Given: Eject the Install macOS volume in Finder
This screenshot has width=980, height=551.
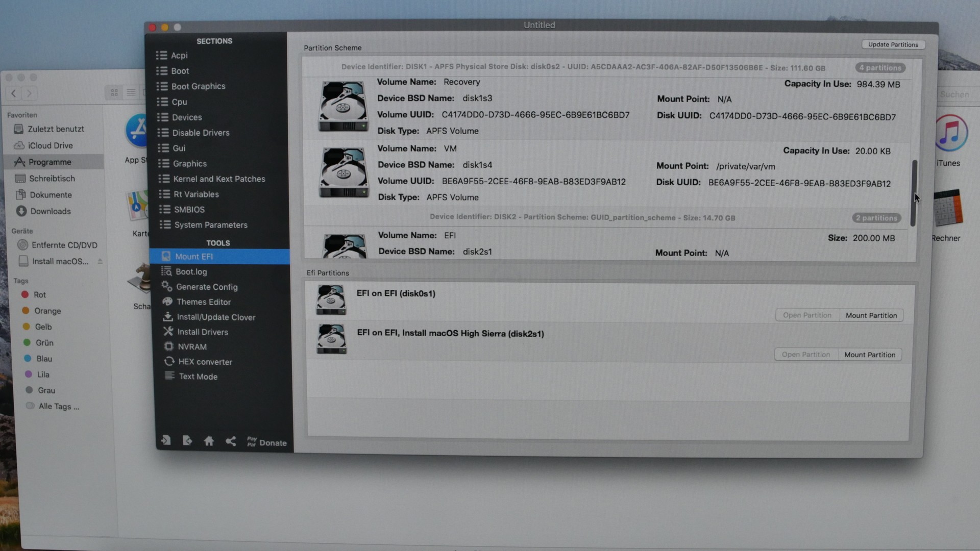Looking at the screenshot, I should point(100,261).
